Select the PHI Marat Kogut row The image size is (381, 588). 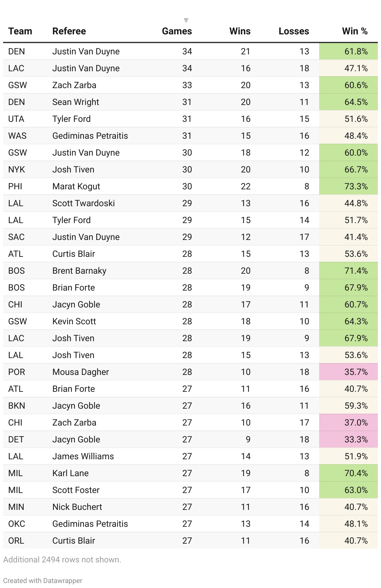[190, 187]
